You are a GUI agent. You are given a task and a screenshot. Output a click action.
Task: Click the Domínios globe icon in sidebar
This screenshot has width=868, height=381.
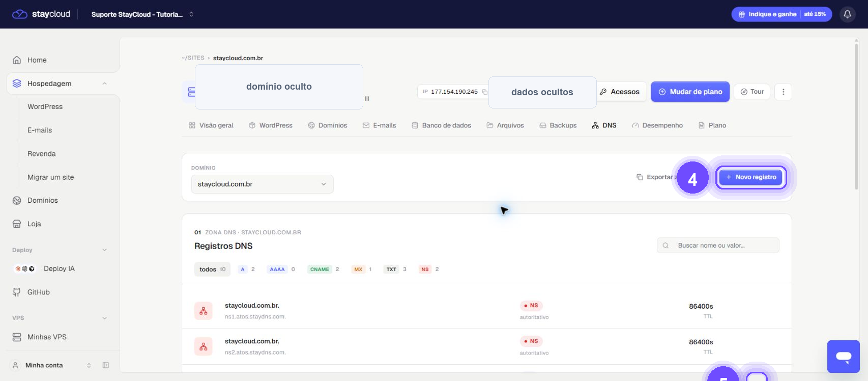pos(17,201)
